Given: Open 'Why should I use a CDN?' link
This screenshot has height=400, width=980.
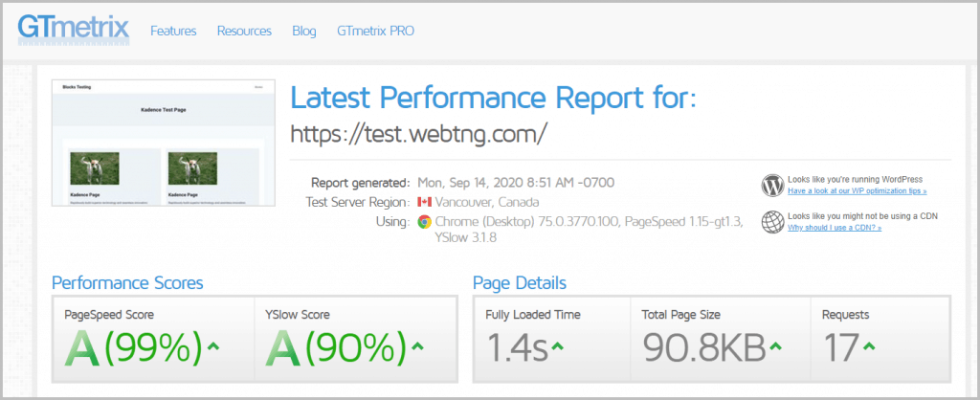Looking at the screenshot, I should coord(835,228).
